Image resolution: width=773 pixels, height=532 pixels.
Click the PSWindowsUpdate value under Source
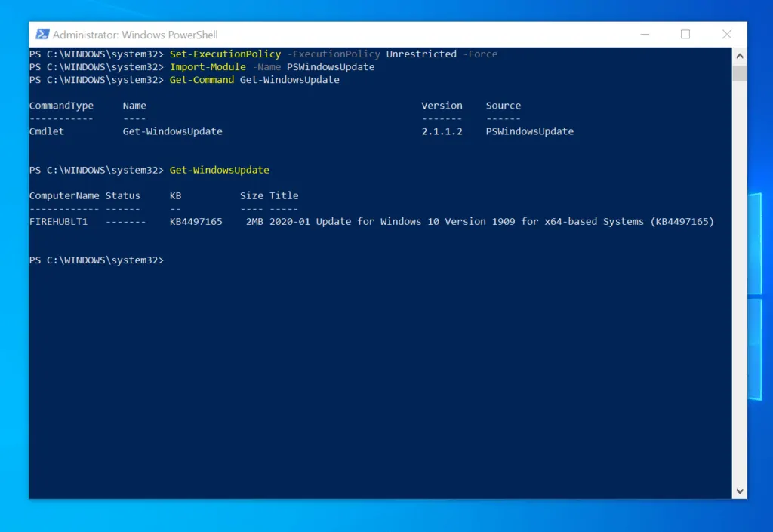[x=529, y=131]
